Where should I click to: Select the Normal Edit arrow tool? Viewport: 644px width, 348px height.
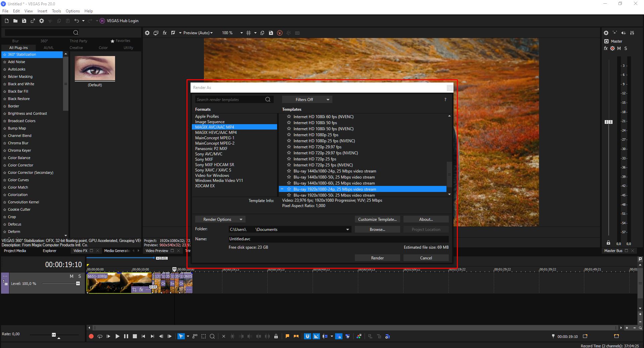[x=181, y=336]
